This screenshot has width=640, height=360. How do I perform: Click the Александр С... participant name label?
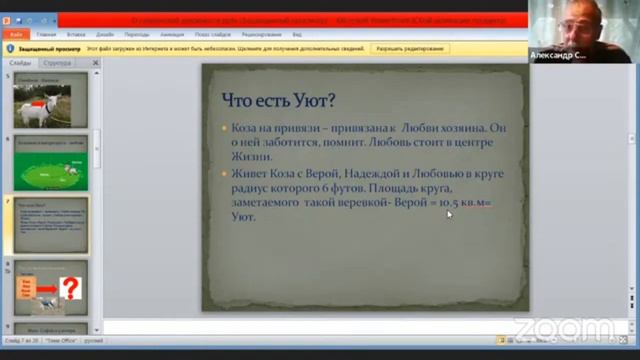coord(558,56)
